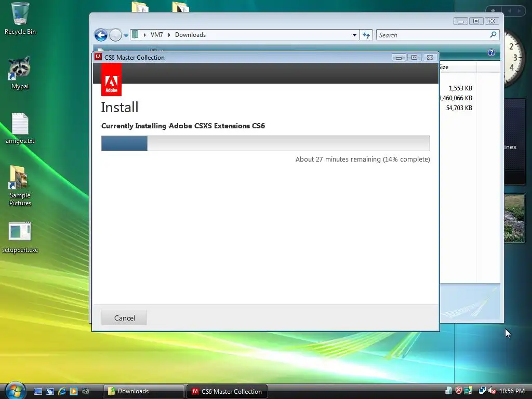Launch Windows Media Player from Quick Launch
Screen dimensions: 532x399
pyautogui.click(x=74, y=391)
